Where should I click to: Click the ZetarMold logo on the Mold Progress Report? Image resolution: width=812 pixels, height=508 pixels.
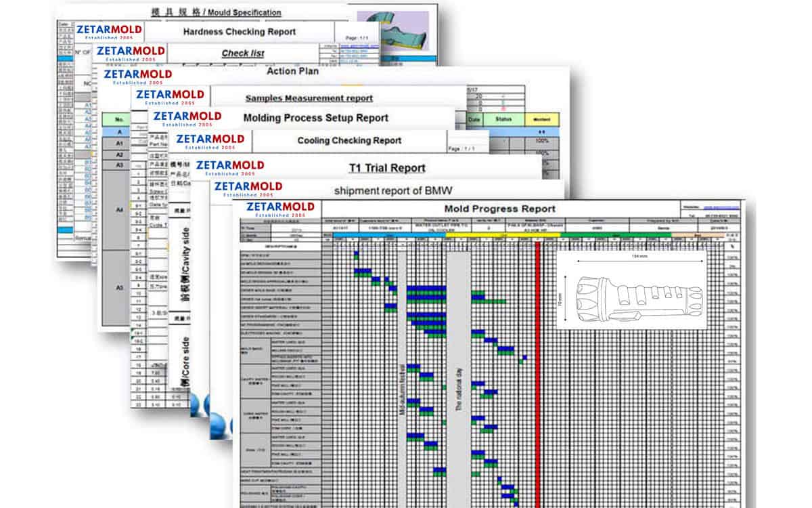click(280, 209)
